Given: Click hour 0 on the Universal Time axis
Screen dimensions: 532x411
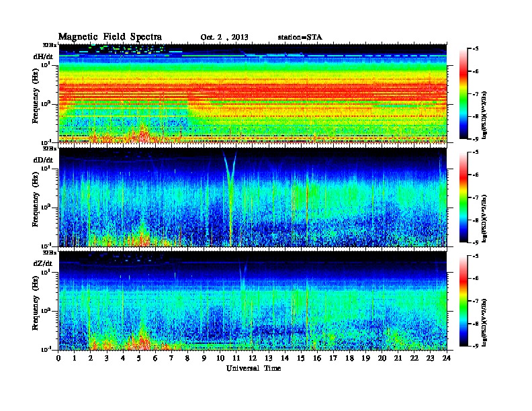Looking at the screenshot, I should [x=58, y=358].
